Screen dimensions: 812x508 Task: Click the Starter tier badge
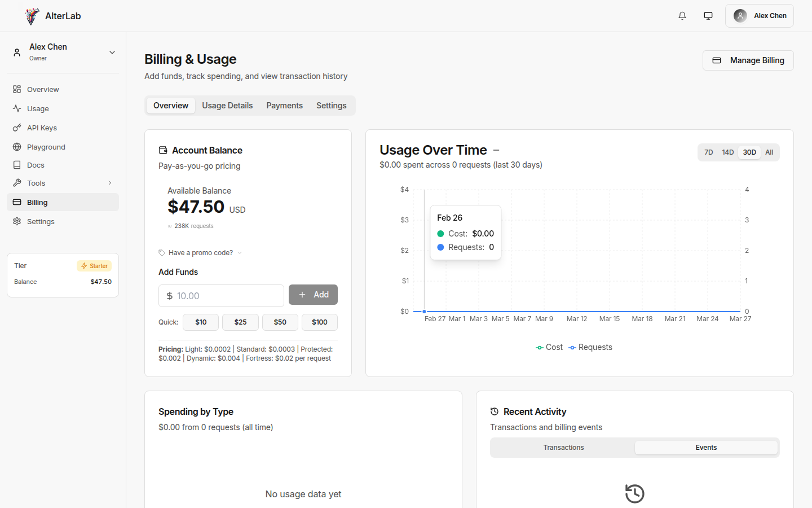pyautogui.click(x=94, y=266)
